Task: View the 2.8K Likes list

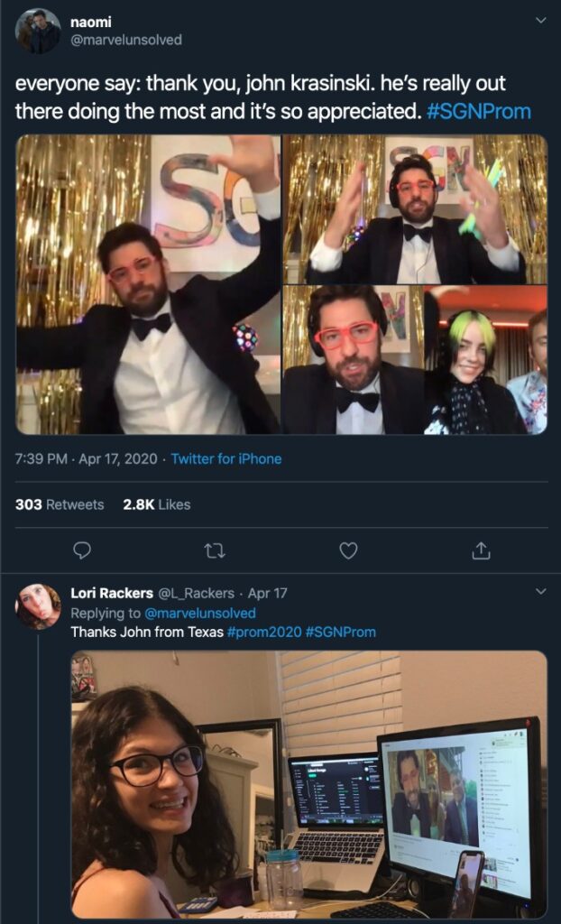Action: point(156,504)
